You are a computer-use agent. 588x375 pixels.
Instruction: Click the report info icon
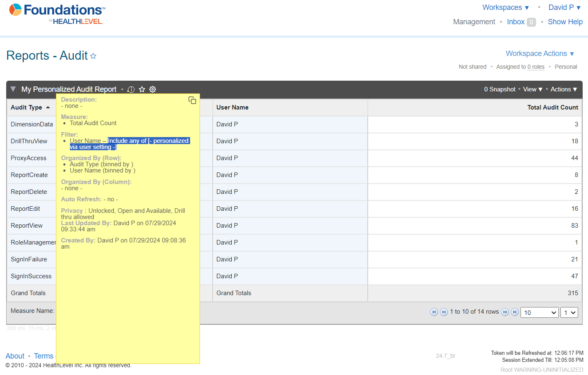coord(131,89)
